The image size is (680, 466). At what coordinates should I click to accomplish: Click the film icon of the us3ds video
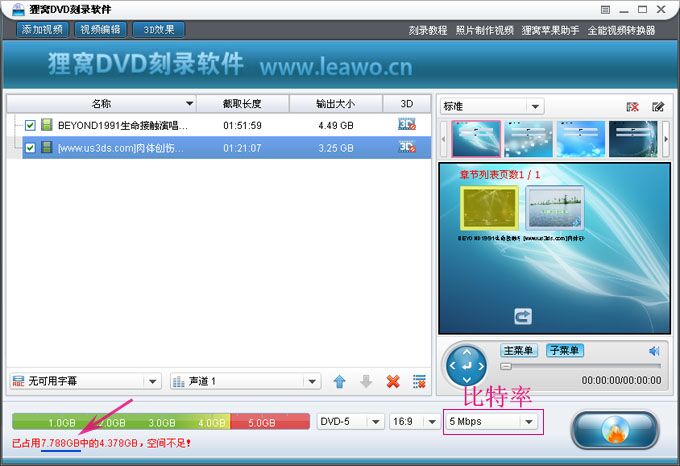point(46,147)
